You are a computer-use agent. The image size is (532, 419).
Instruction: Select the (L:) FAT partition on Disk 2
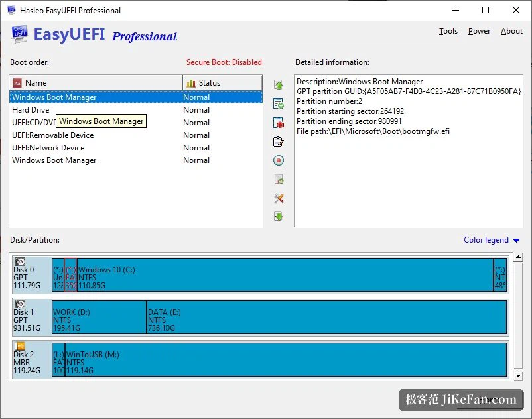[58, 359]
